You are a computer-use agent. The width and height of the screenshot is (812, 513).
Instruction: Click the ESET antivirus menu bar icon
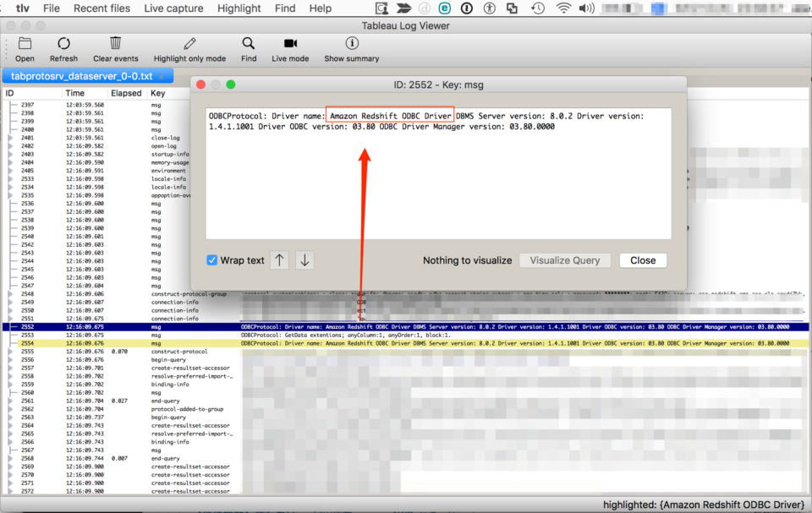(443, 8)
